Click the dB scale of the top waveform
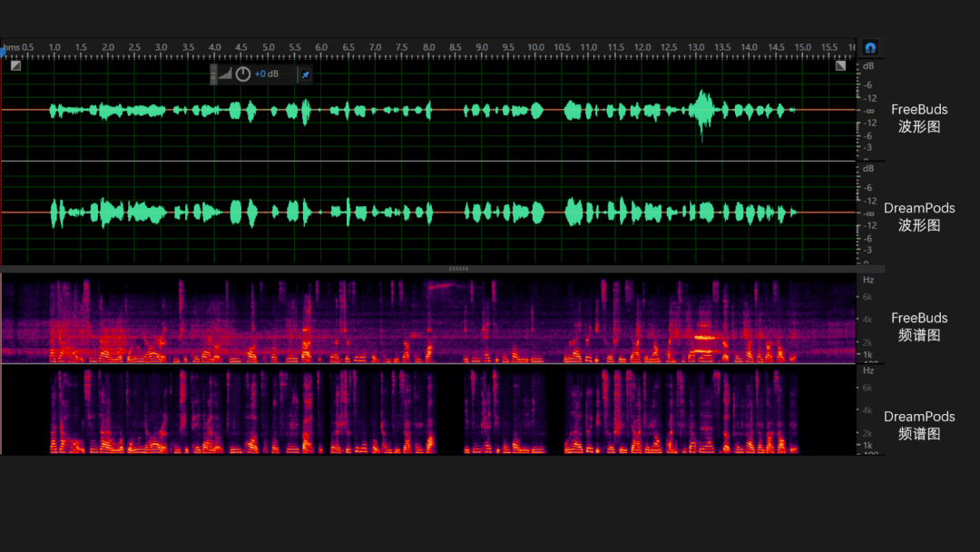The height and width of the screenshot is (552, 980). coord(868,110)
